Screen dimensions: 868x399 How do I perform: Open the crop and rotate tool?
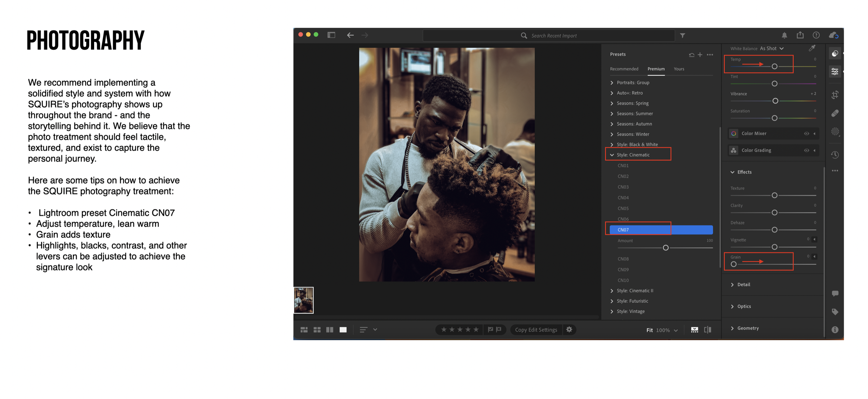coord(835,95)
